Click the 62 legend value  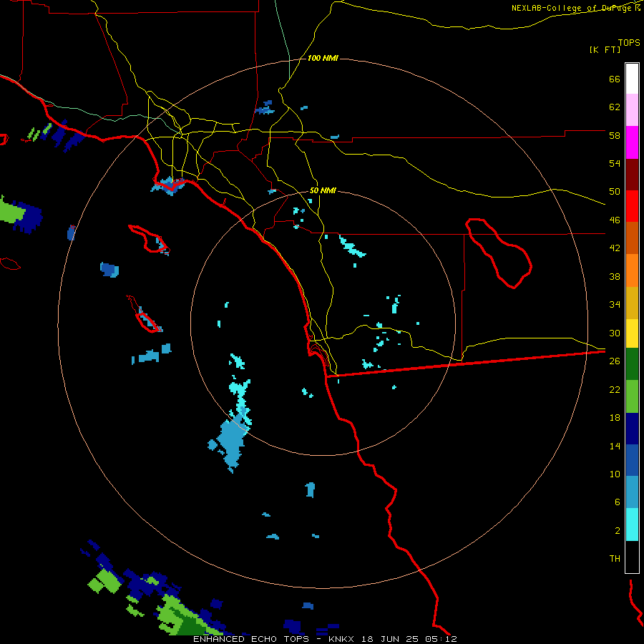tap(615, 107)
